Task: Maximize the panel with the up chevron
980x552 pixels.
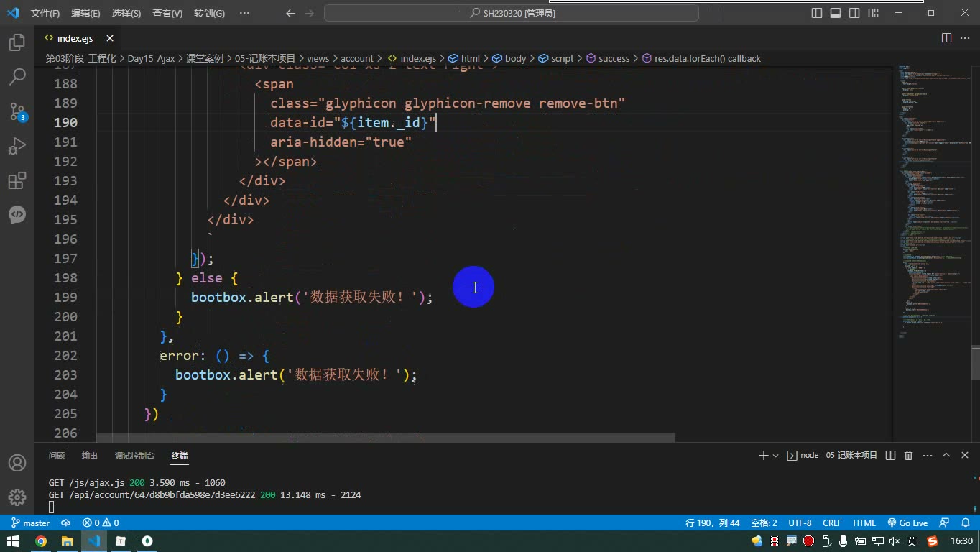Action: pyautogui.click(x=946, y=455)
